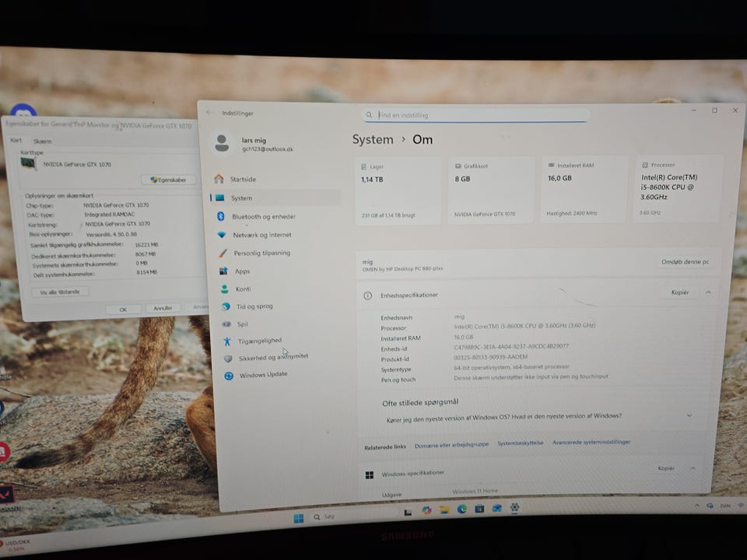Image resolution: width=747 pixels, height=560 pixels.
Task: Open Netværk og internet icon
Action: coord(222,235)
